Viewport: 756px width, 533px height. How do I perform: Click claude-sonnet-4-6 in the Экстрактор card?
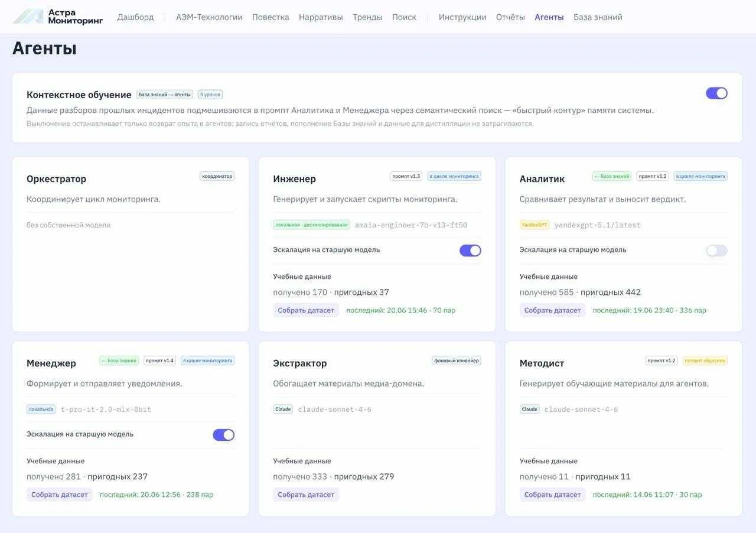click(x=335, y=409)
